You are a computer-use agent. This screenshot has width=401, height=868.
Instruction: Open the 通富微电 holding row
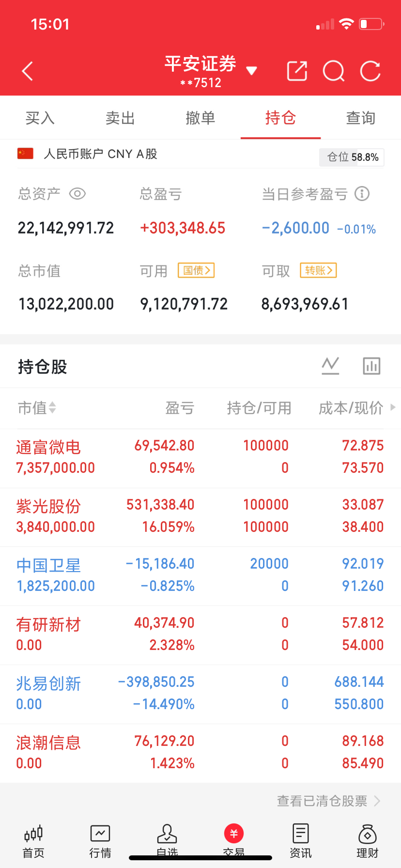point(200,458)
